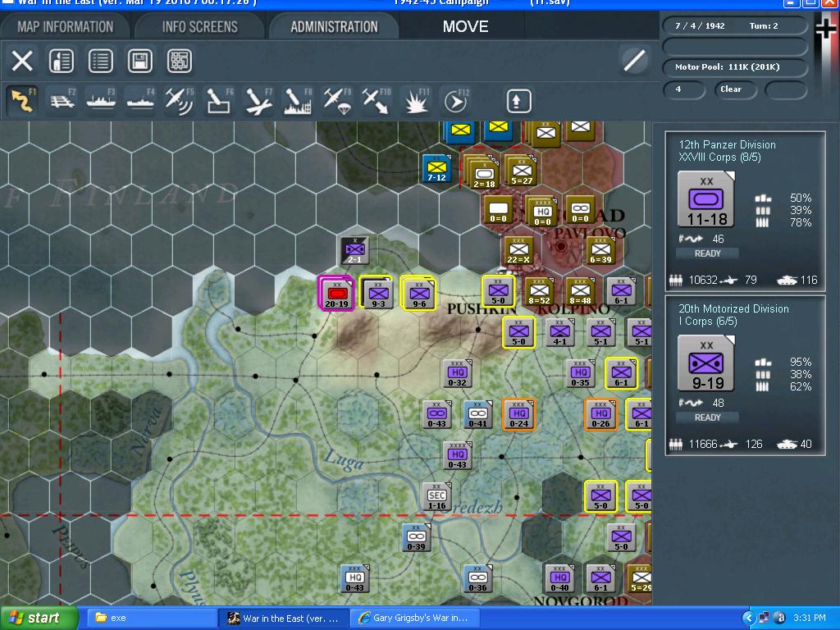840x630 pixels.
Task: Select the 0-39 counter south of Oredezh
Action: click(x=416, y=537)
